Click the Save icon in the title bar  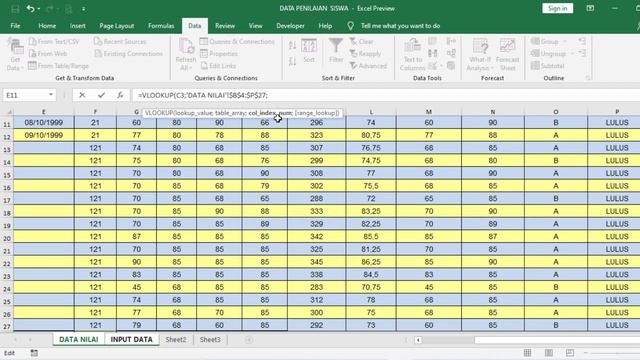(x=15, y=9)
